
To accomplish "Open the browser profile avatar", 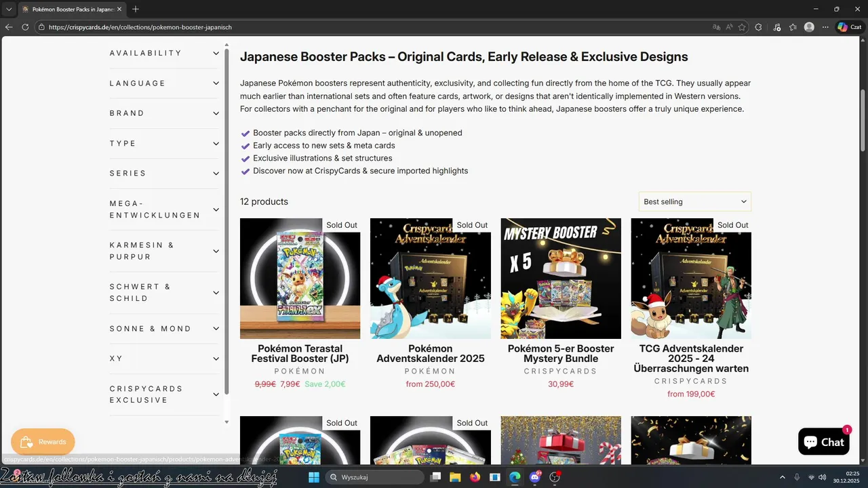I will tap(809, 27).
